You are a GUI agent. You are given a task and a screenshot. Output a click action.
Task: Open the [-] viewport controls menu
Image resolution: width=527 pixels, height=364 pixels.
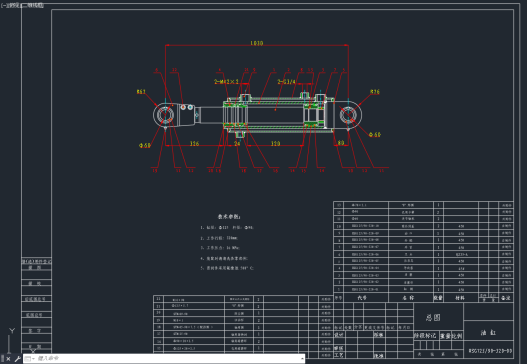(x=4, y=5)
